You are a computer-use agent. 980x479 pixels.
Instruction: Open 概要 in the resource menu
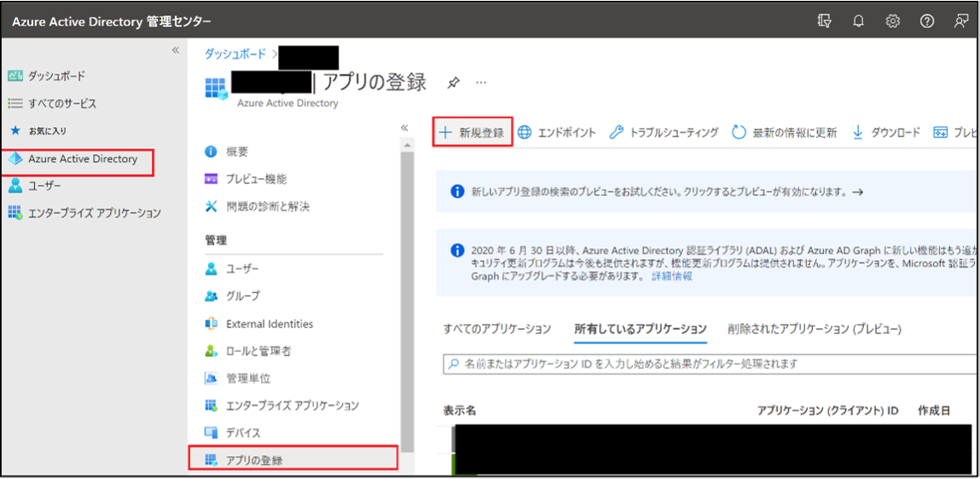coord(228,151)
